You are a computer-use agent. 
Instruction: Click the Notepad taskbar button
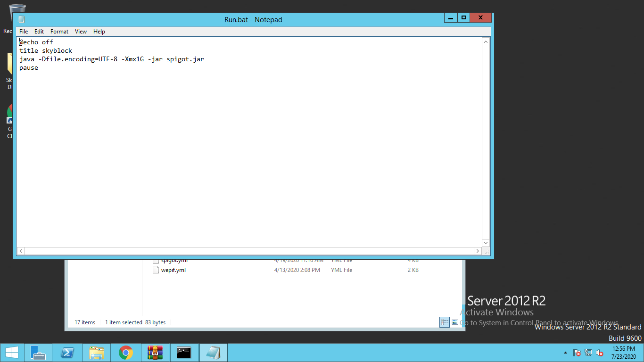point(213,353)
